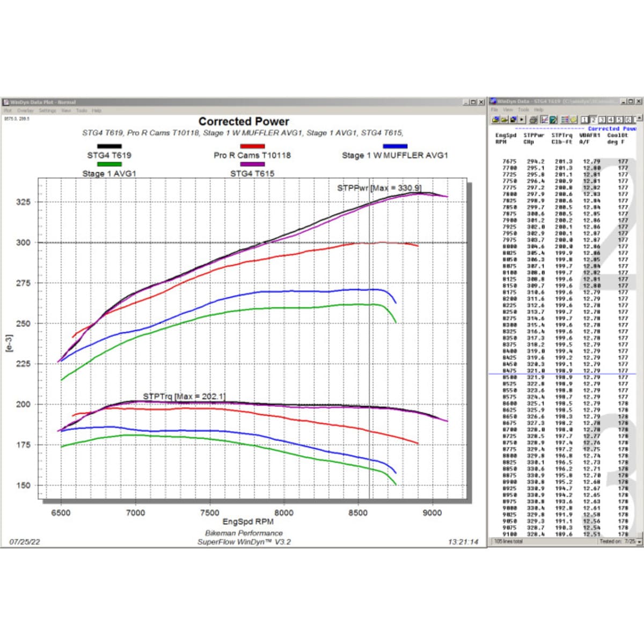Click the blue Stage 1 W MUFFLER color bar
644x644 pixels.
pyautogui.click(x=395, y=145)
